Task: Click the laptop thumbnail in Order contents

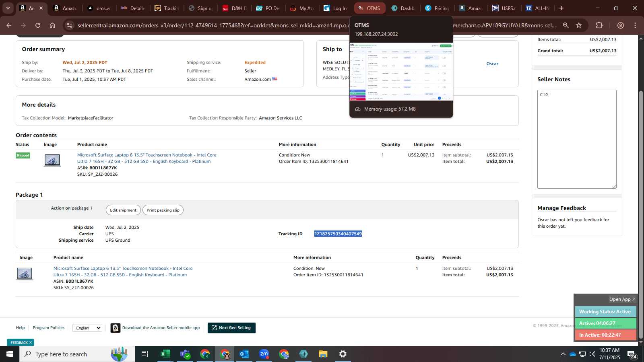Action: (52, 160)
